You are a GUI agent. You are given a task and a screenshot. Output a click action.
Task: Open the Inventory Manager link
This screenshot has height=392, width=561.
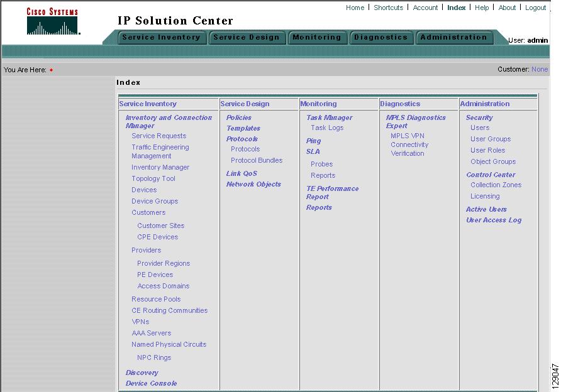click(160, 167)
